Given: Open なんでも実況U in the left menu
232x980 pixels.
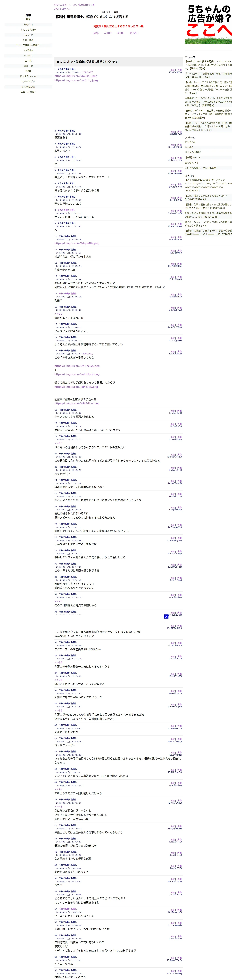Looking at the screenshot, I should pos(28,30).
